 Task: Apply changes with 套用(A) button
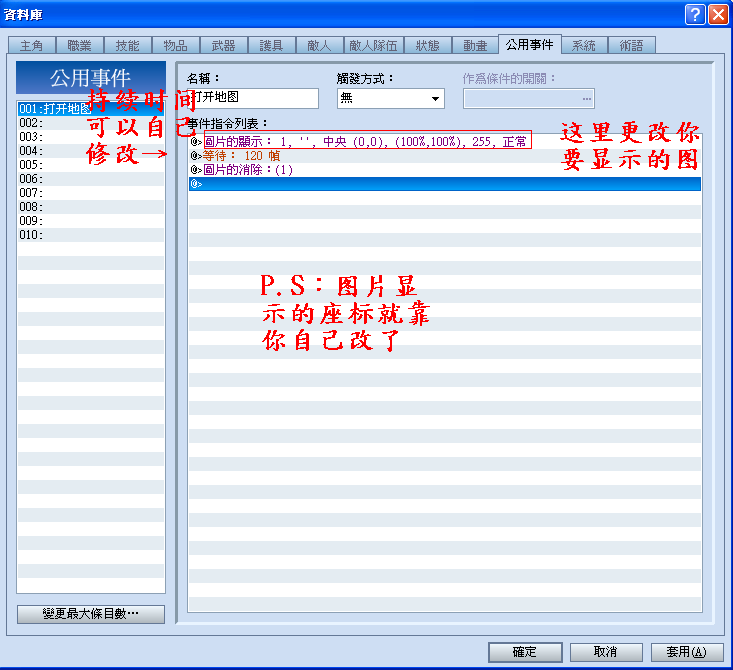[687, 652]
